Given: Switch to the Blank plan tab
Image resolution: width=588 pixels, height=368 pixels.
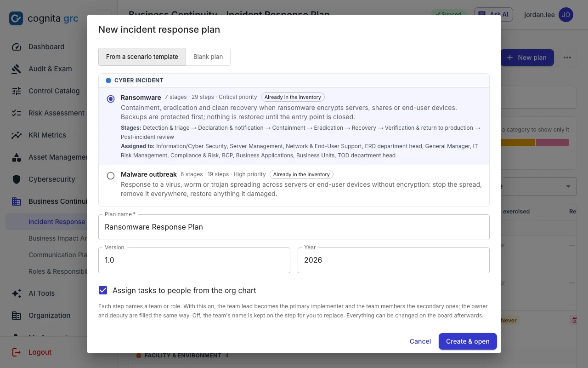Looking at the screenshot, I should point(208,57).
